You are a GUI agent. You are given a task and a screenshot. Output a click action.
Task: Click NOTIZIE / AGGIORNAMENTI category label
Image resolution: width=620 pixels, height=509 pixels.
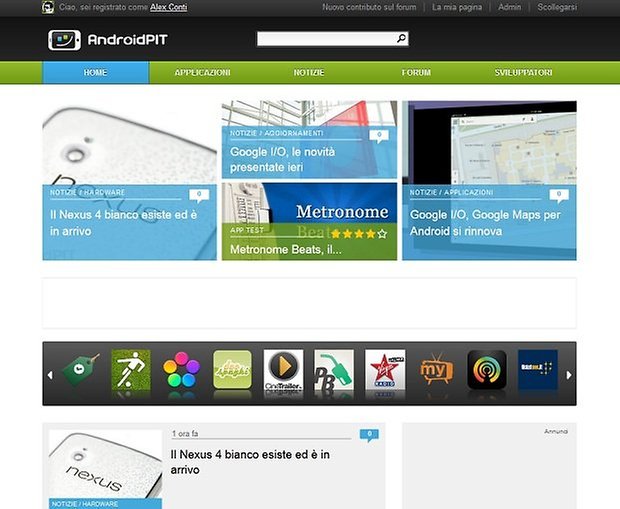(276, 133)
